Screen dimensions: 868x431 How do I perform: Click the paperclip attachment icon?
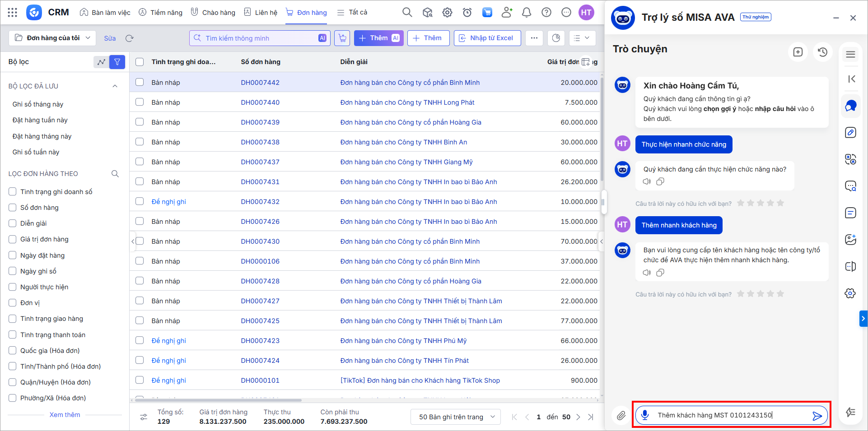621,416
